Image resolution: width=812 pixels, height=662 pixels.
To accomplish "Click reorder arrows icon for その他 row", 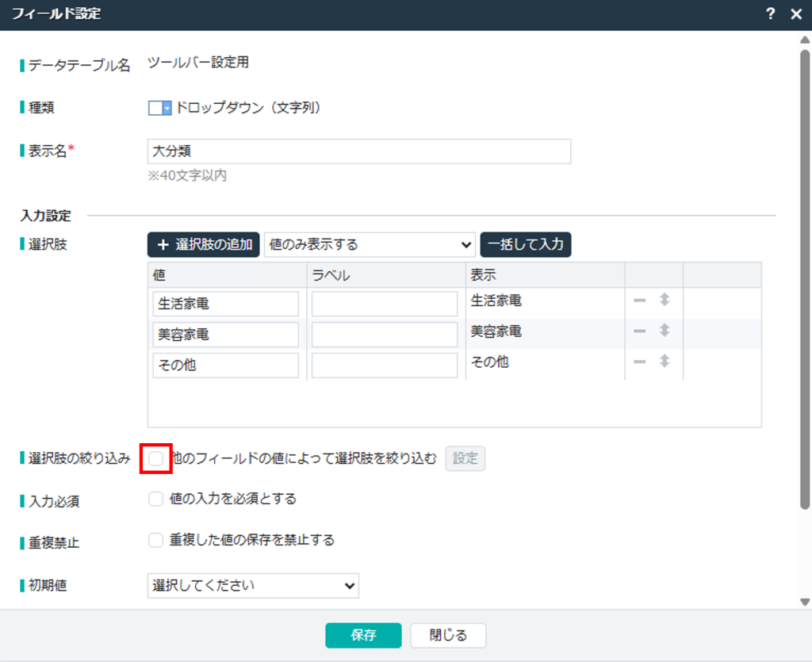I will tap(665, 361).
